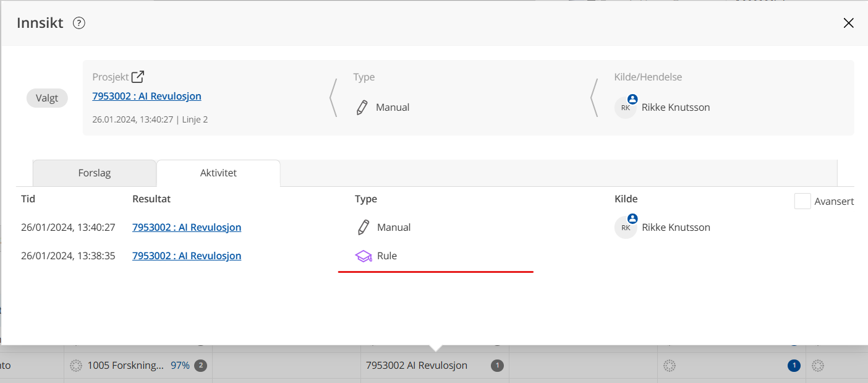Open project in new window via external link icon
Screen dimensions: 868x383
click(x=138, y=77)
